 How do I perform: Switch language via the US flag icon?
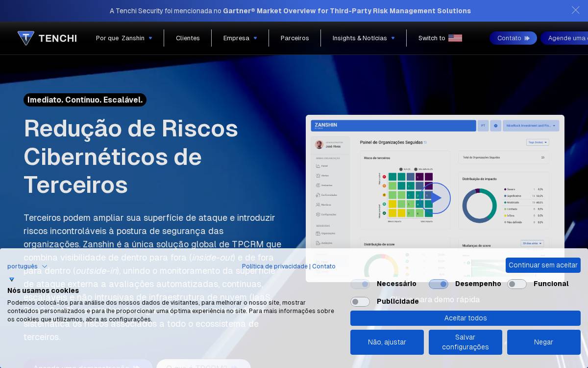[455, 38]
